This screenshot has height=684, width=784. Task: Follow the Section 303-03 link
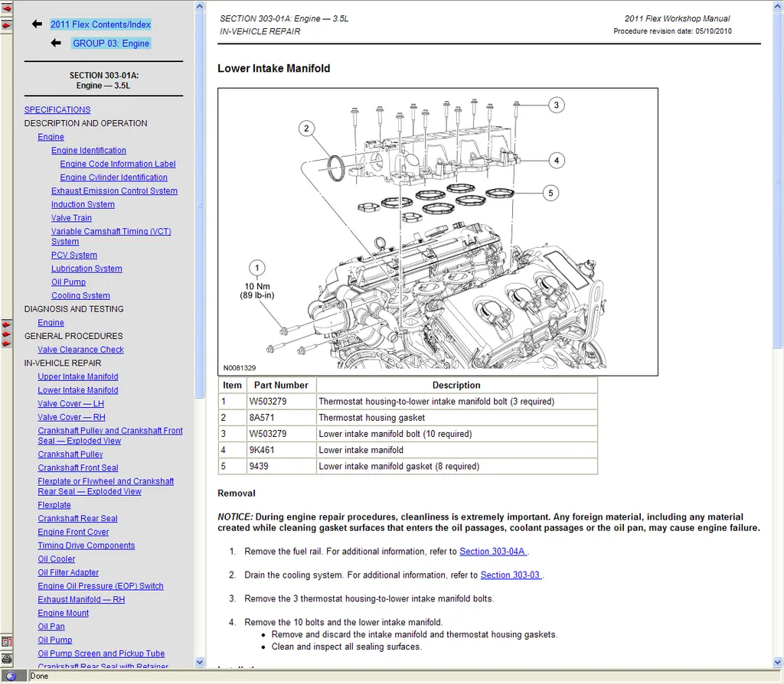tap(511, 575)
